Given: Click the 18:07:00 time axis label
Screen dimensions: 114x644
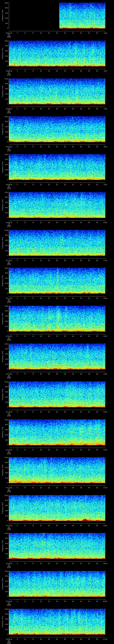Looking at the screenshot, I should 9,147.
